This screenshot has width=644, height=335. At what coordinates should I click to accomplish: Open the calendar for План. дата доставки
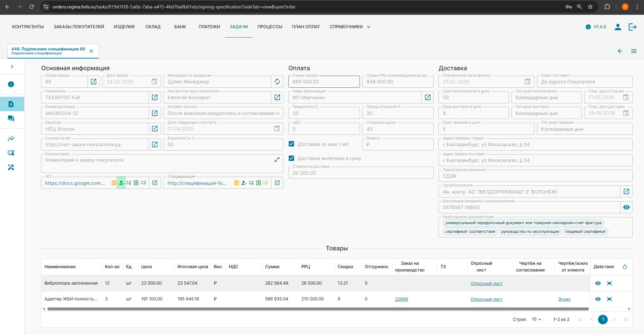point(626,113)
